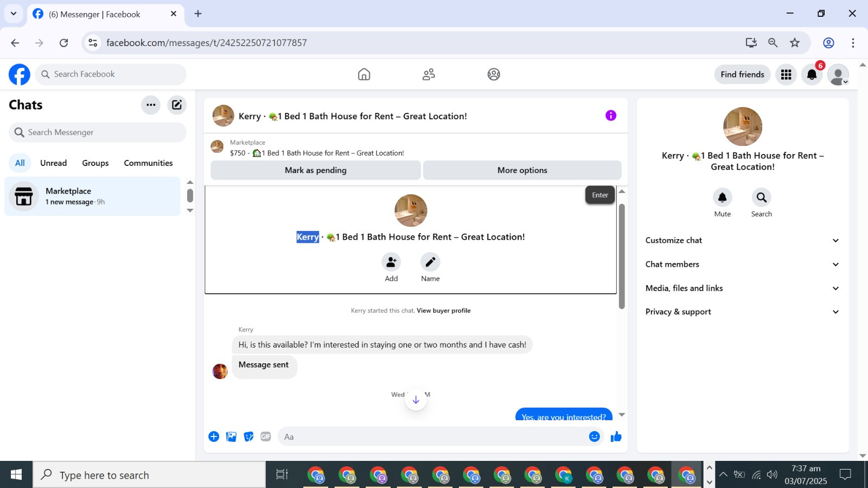Open more actions blue plus icon
This screenshot has width=868, height=488.
[214, 436]
